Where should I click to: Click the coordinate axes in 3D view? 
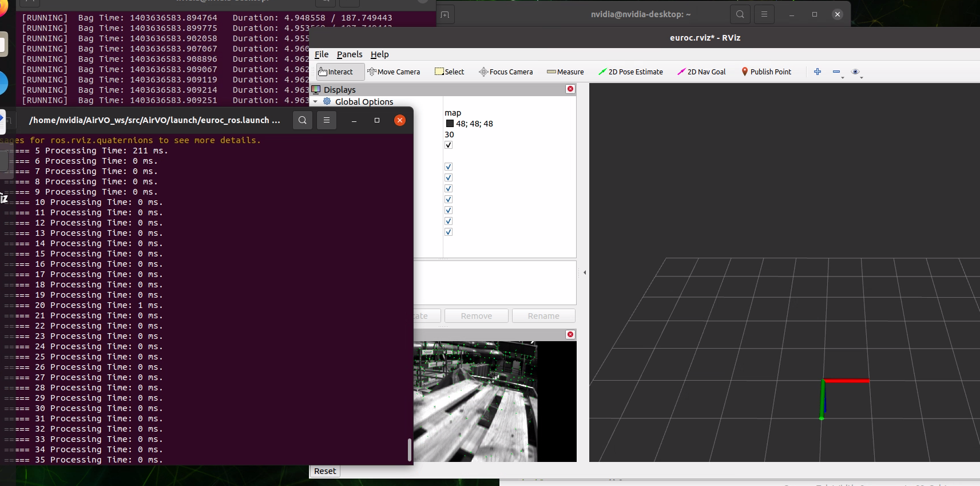point(844,399)
